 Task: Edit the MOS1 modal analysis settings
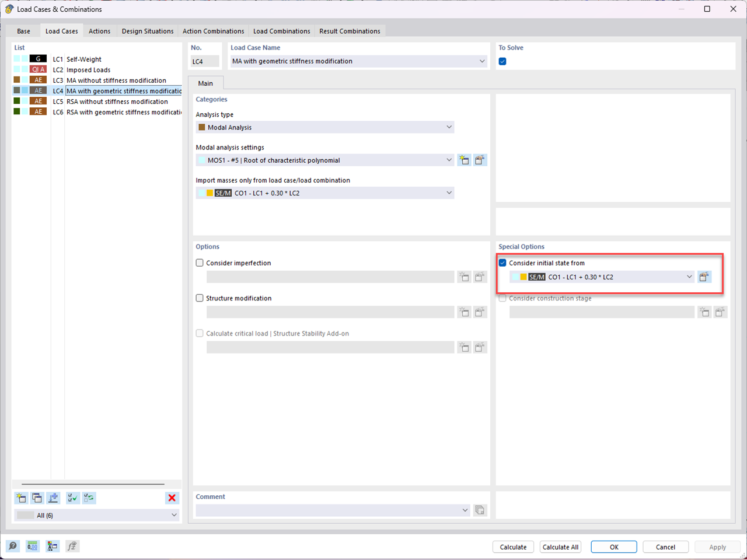coord(480,160)
